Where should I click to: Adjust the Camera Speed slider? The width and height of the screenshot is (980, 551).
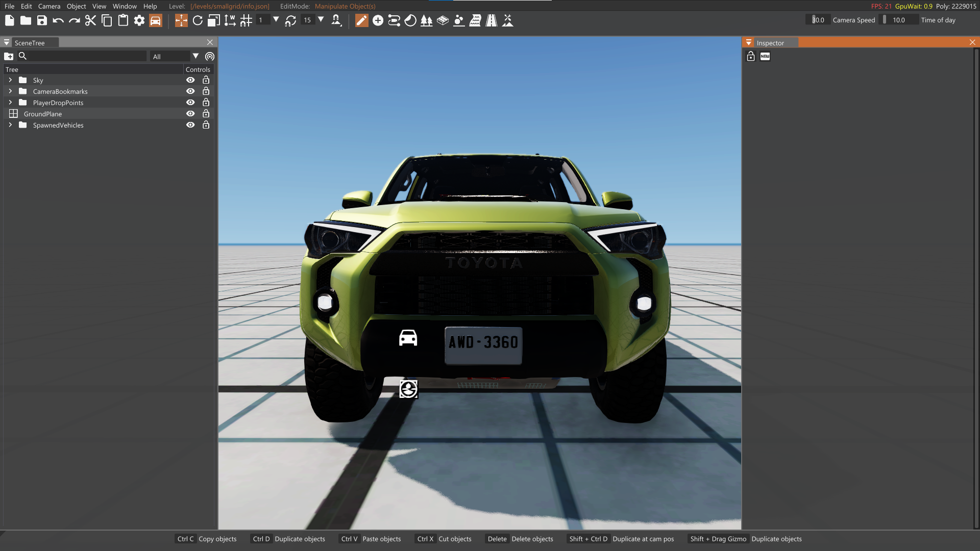(x=818, y=20)
